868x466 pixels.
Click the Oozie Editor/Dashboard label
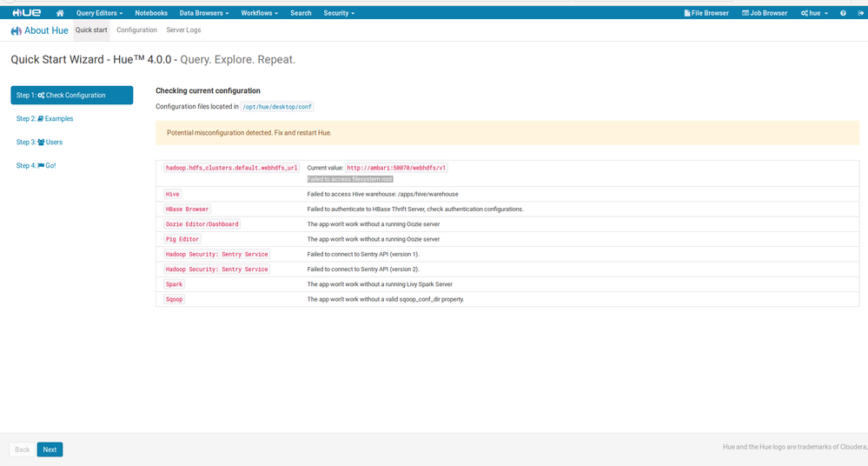coord(202,223)
